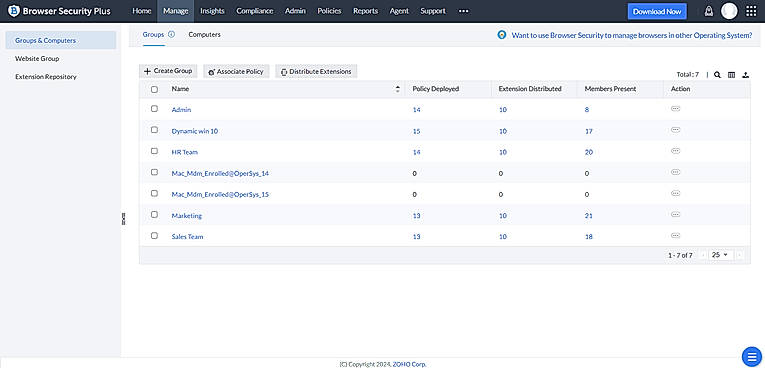Open the apps grid icon
The width and height of the screenshot is (765, 368).
pos(751,11)
